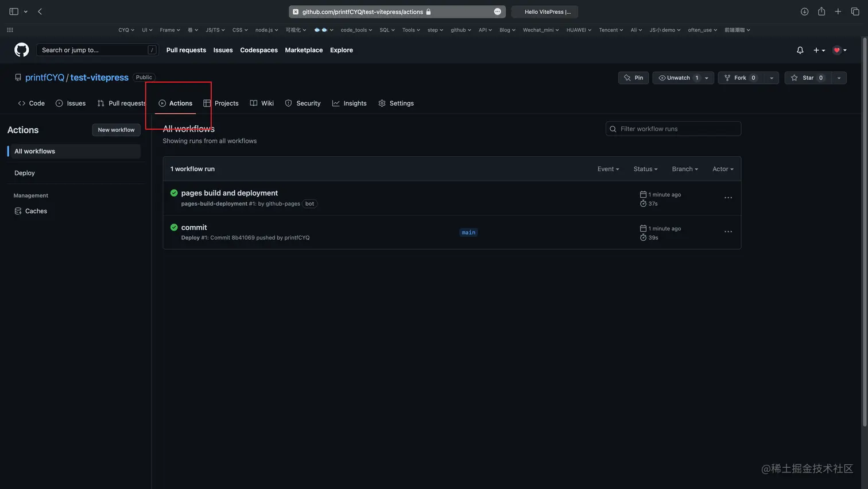Open the Branch filter dropdown
The width and height of the screenshot is (868, 489).
click(x=685, y=169)
